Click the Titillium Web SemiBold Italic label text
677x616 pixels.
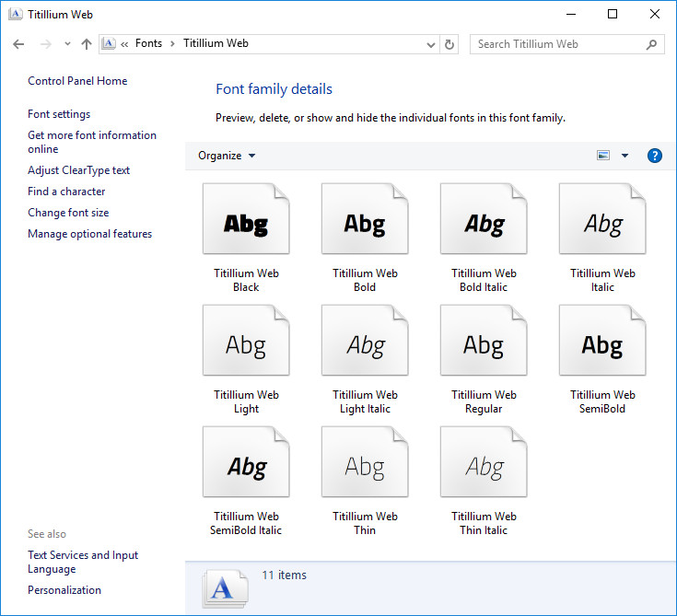[x=246, y=523]
